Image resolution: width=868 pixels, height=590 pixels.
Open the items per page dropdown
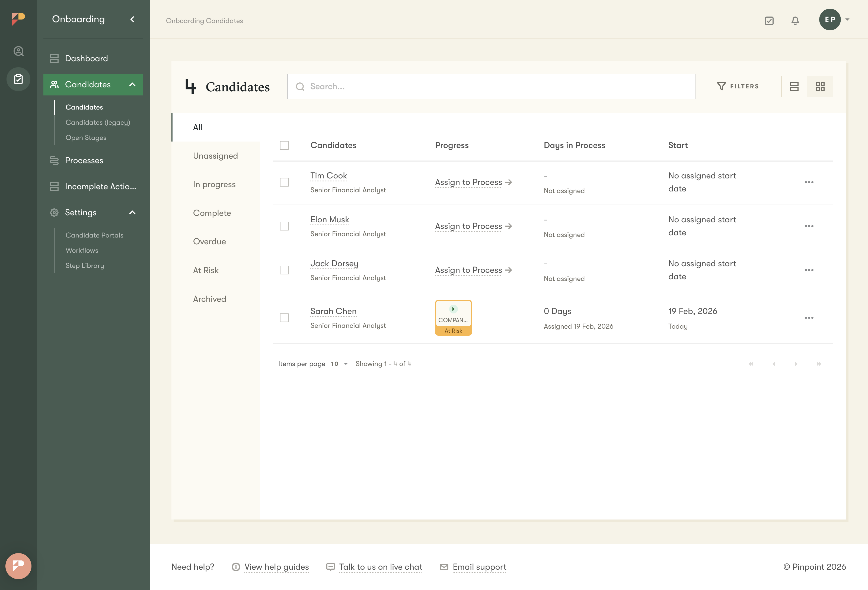[x=339, y=364]
